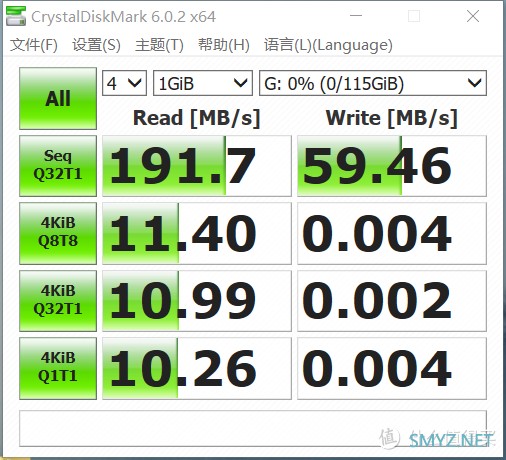Expand the G: drive selection dropdown
This screenshot has width=506, height=460.
(x=373, y=83)
